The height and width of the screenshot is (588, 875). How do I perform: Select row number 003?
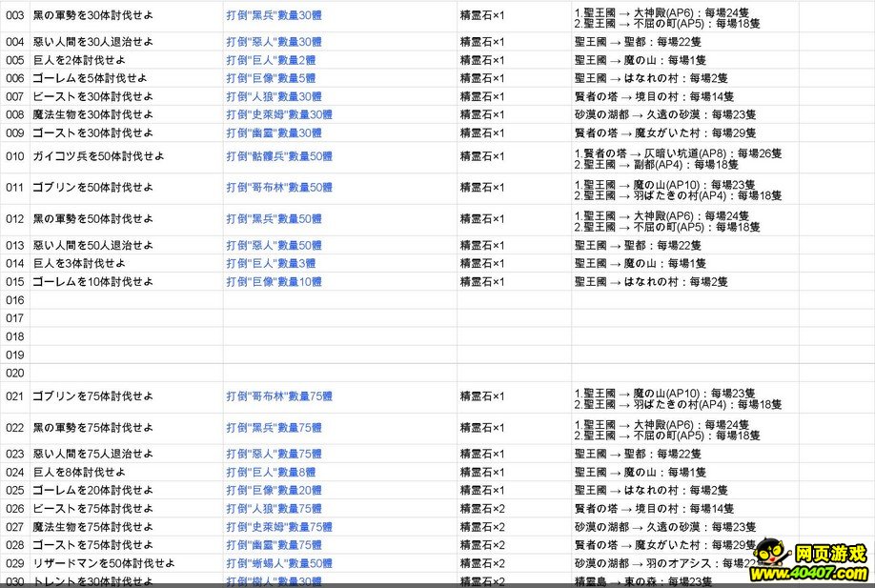[x=15, y=15]
